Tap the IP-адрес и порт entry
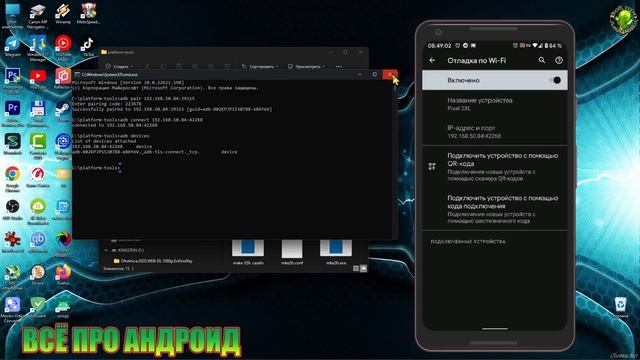640x360 pixels. [495, 132]
